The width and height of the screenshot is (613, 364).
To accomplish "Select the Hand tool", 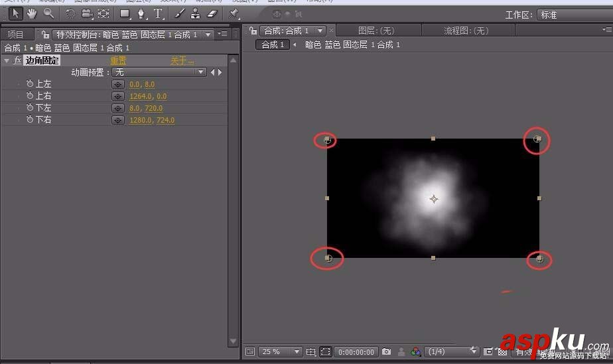I will (32, 14).
